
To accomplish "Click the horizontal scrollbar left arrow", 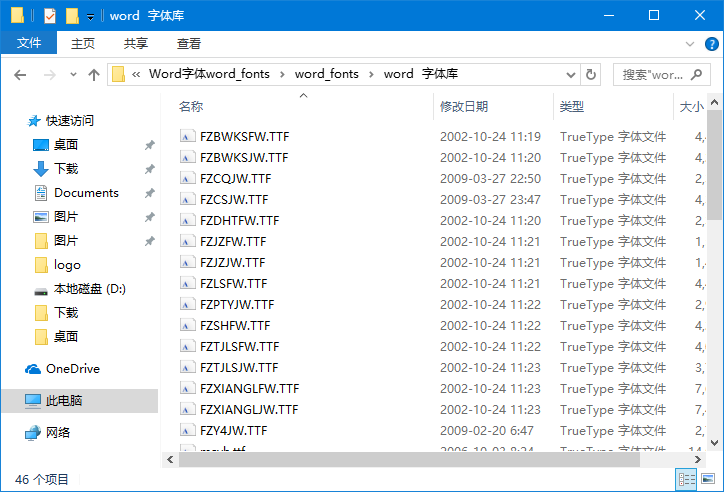I will point(170,460).
